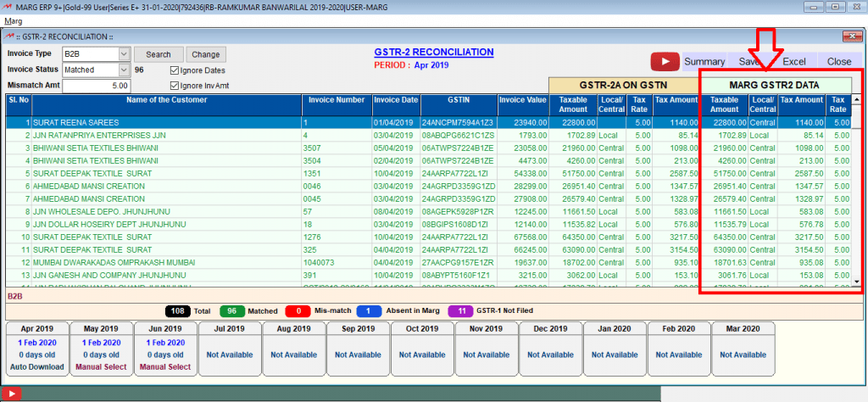Select row JJN GANESH AND COMPANY JHUNJHUNU
The image size is (868, 402).
click(428, 275)
